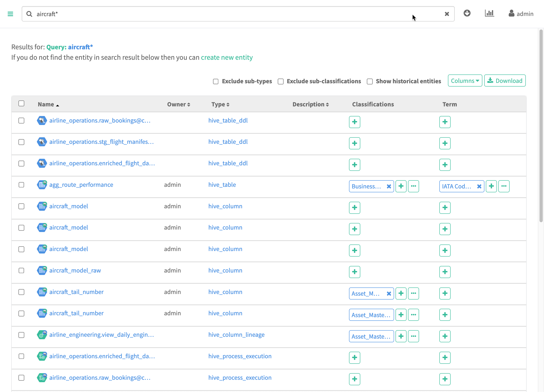Image resolution: width=544 pixels, height=392 pixels.
Task: Click the vertical page scrollbar
Action: tap(541, 126)
